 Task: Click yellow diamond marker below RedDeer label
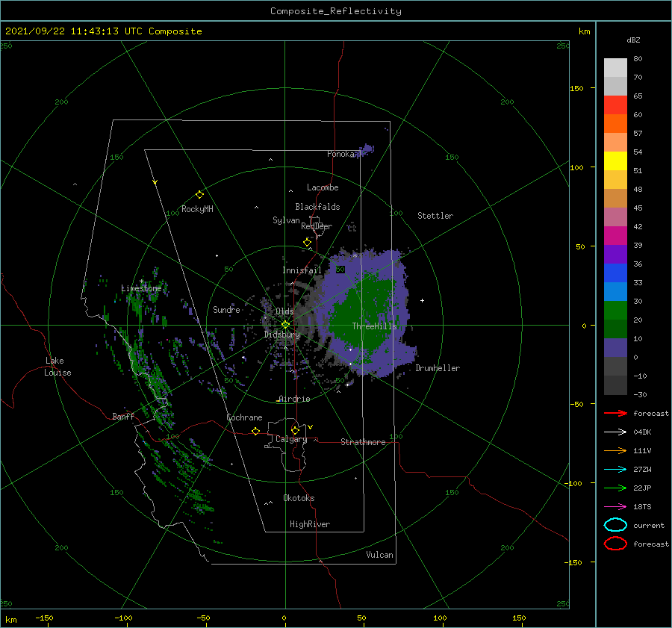click(x=307, y=243)
